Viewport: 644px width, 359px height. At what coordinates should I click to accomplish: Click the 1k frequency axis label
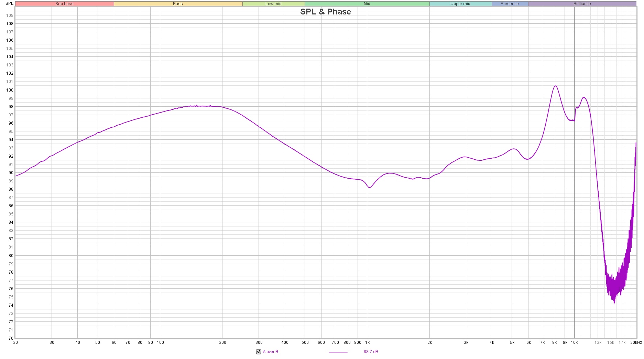367,342
